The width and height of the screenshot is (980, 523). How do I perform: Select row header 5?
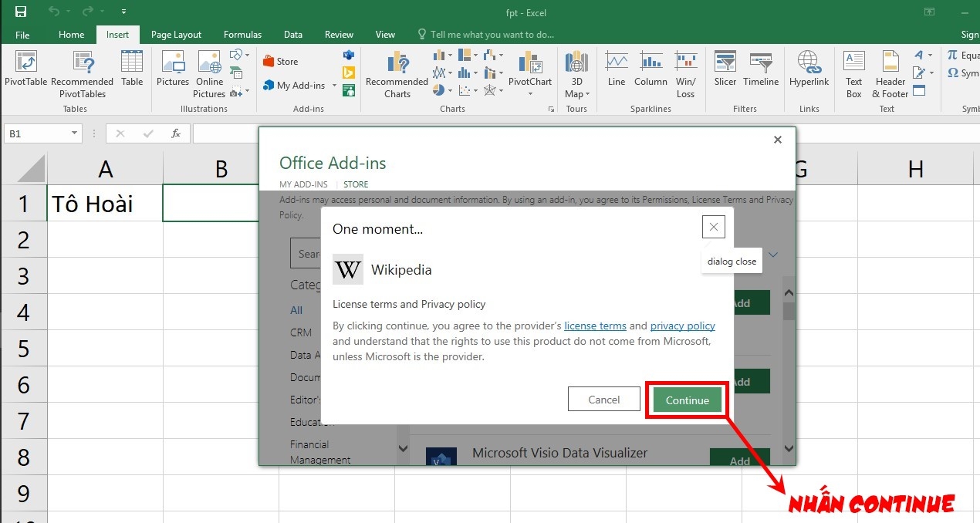(23, 349)
